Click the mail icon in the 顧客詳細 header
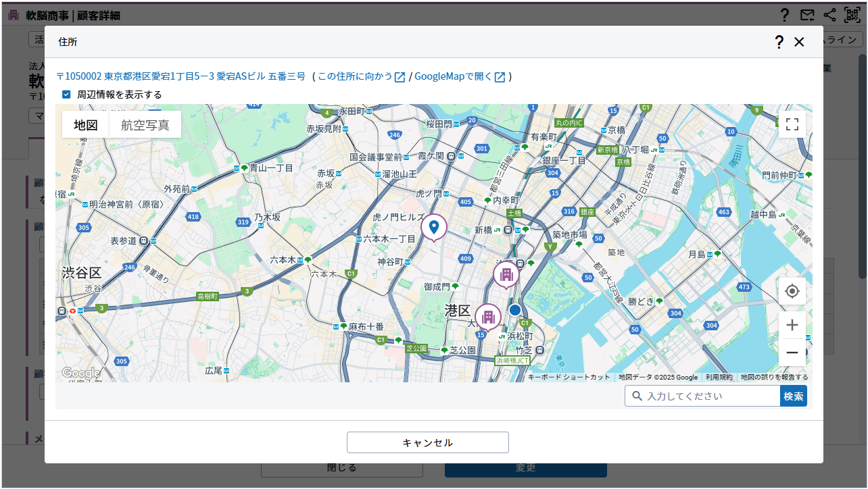Viewport: 868px width, 489px height. 807,15
